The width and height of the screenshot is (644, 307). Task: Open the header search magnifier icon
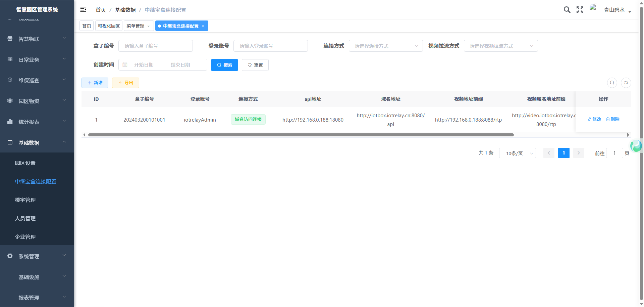pos(567,10)
